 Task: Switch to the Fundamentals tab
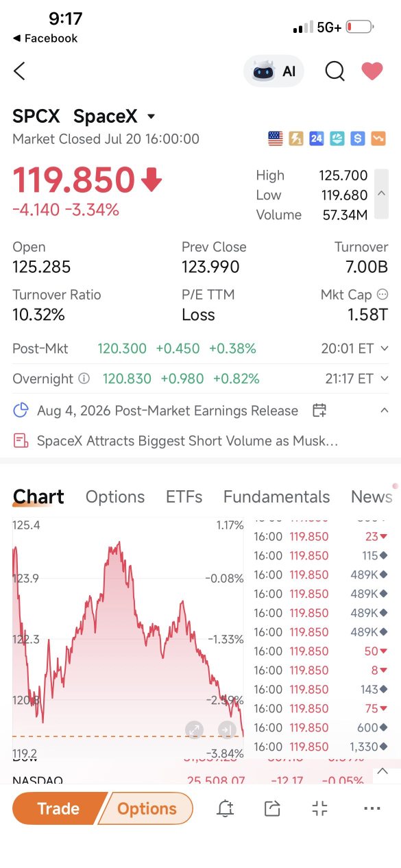click(276, 496)
